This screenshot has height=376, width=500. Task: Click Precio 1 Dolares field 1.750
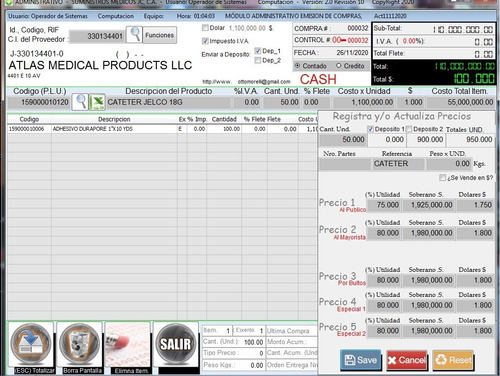pyautogui.click(x=475, y=205)
